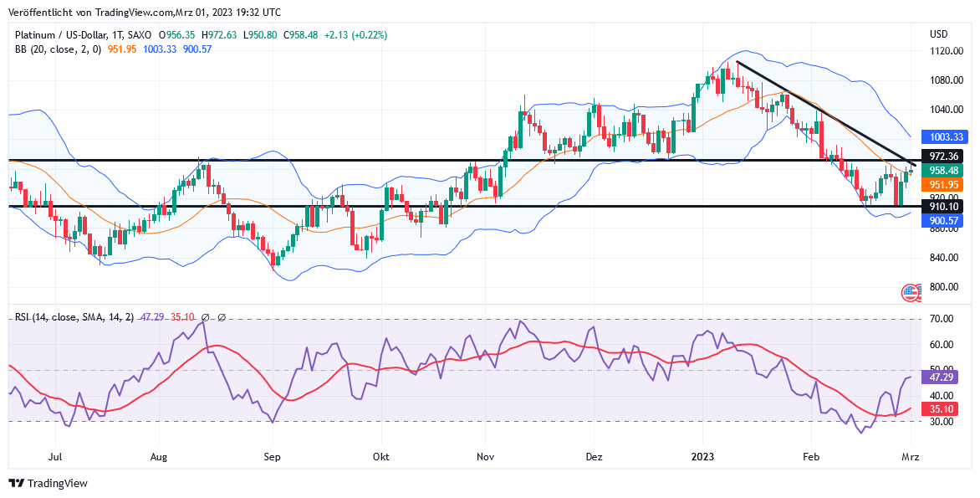This screenshot has width=980, height=498.
Task: Click the 2023 label on the time axis
Action: 702,458
